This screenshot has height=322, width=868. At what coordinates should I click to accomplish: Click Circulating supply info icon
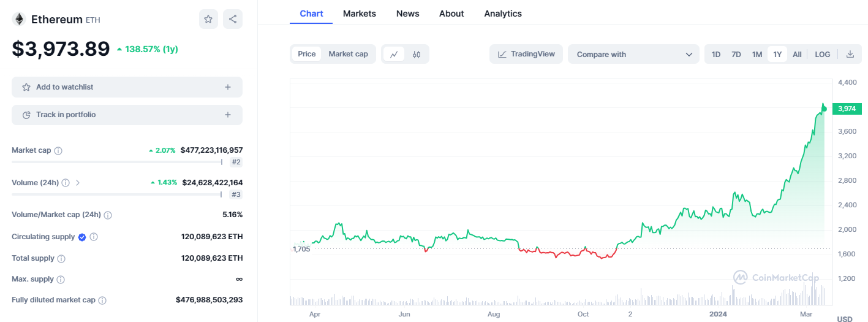pyautogui.click(x=94, y=237)
